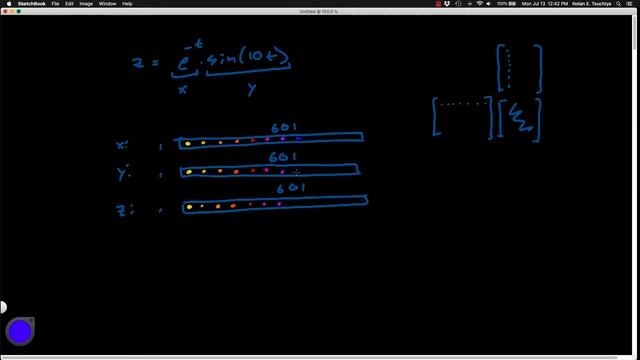Click the date and time display
Image resolution: width=640 pixels, height=360 pixels.
[x=544, y=4]
